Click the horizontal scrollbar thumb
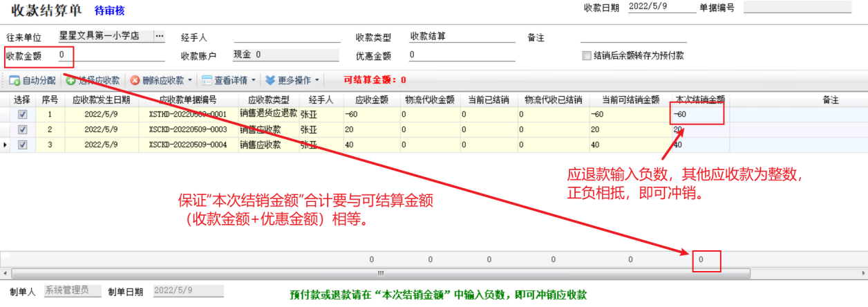Image resolution: width=868 pixels, height=307 pixels. 379,273
